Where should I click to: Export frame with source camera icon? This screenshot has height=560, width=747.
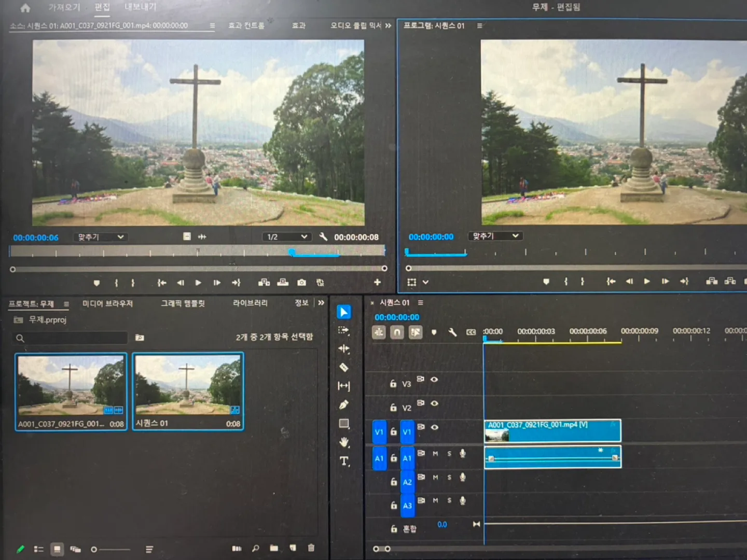pos(301,283)
